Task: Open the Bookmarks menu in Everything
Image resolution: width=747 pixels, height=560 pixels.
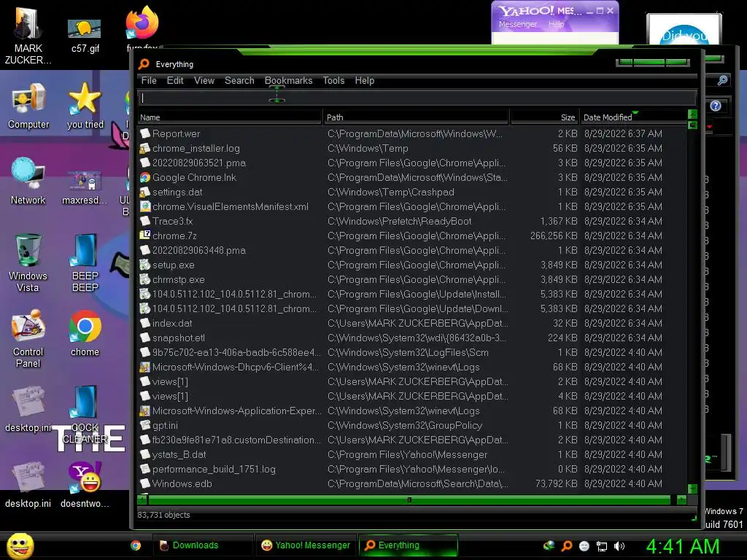Action: coord(288,80)
